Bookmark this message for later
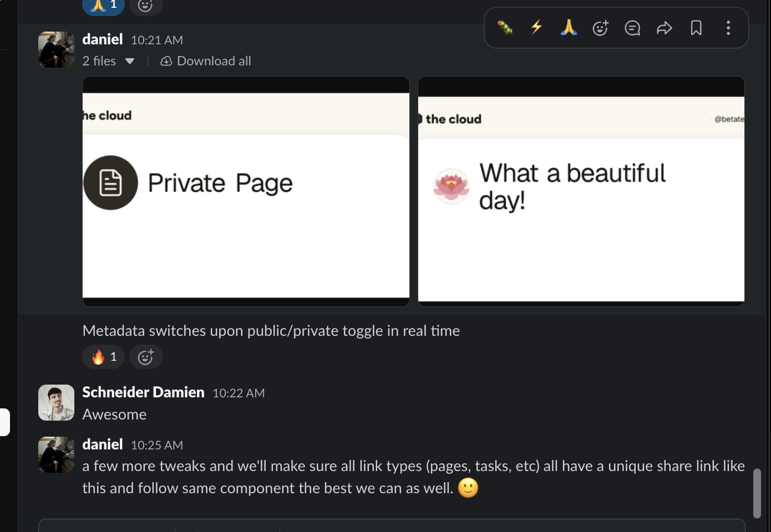This screenshot has height=532, width=771. [x=696, y=28]
